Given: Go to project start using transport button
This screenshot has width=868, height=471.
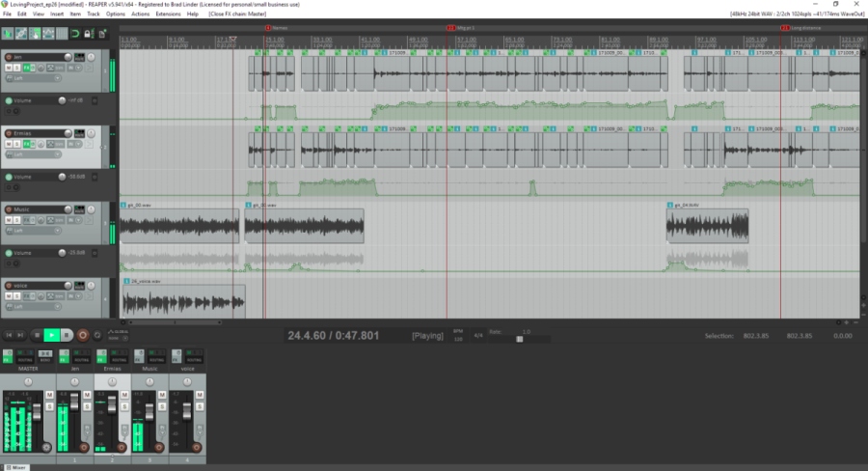Looking at the screenshot, I should 9,335.
